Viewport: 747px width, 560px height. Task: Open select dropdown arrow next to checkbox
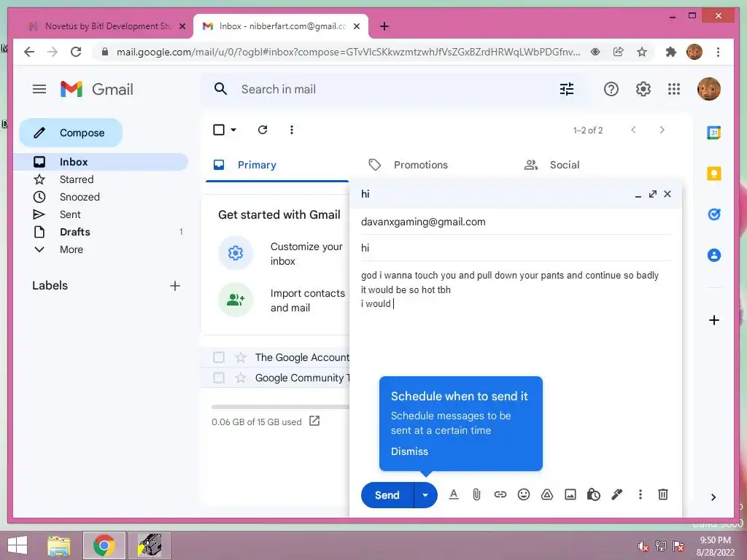[x=233, y=130]
